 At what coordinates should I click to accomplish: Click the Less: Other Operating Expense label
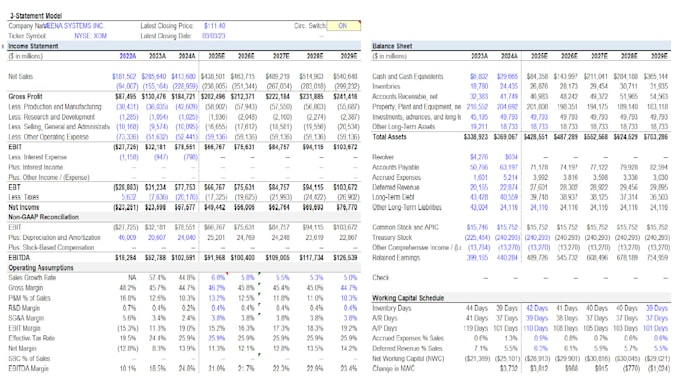point(48,137)
